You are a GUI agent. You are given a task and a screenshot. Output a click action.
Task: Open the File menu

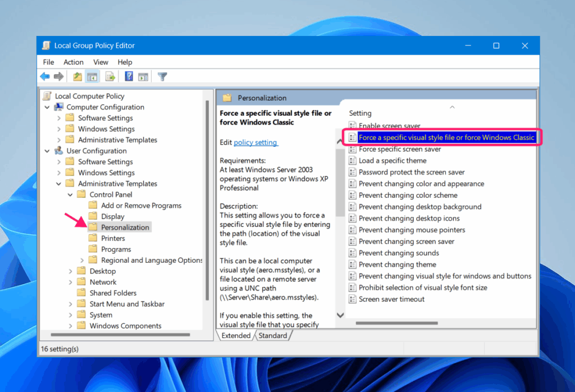point(48,62)
